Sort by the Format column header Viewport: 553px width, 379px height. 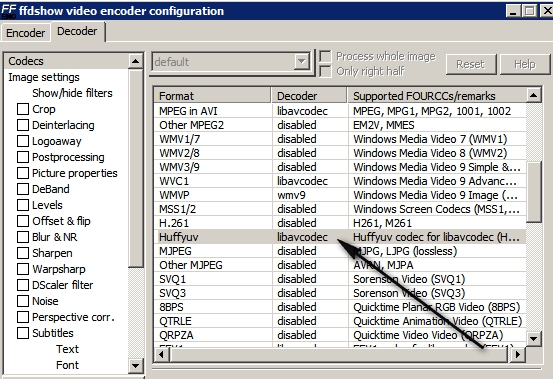[212, 96]
